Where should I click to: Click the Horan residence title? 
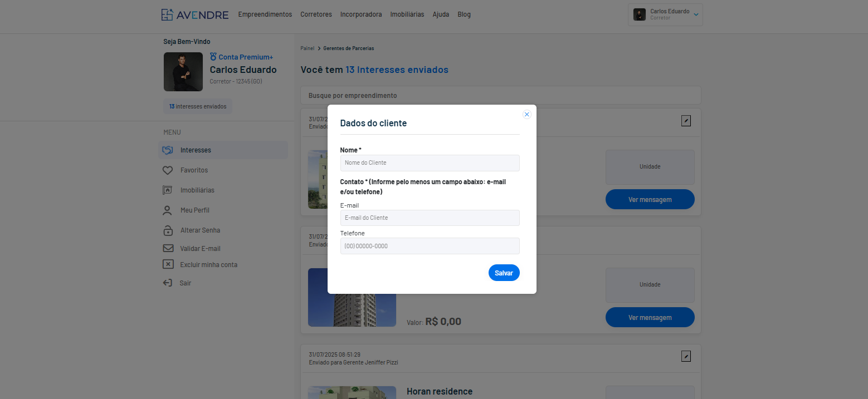click(440, 392)
